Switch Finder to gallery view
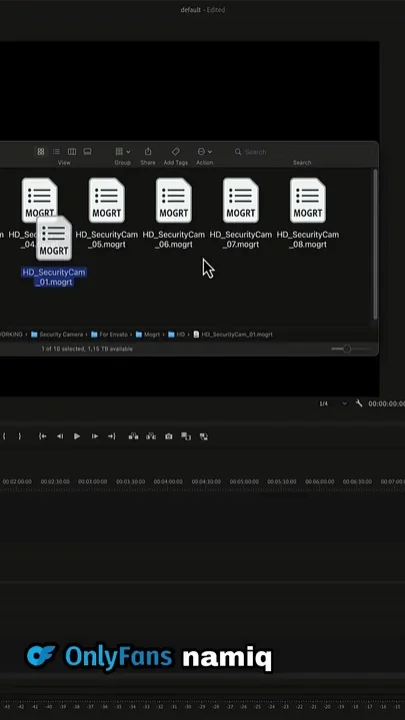Screen dimensions: 405x720 [87, 152]
